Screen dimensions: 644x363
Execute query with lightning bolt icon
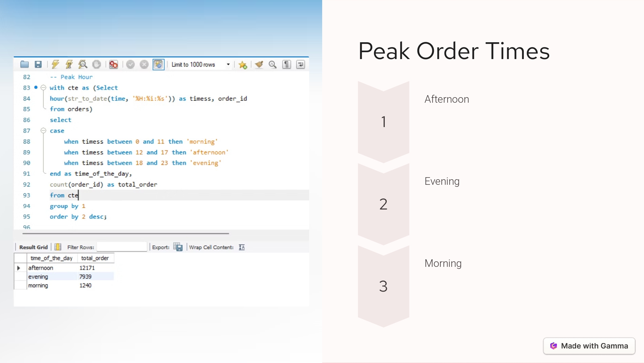55,64
